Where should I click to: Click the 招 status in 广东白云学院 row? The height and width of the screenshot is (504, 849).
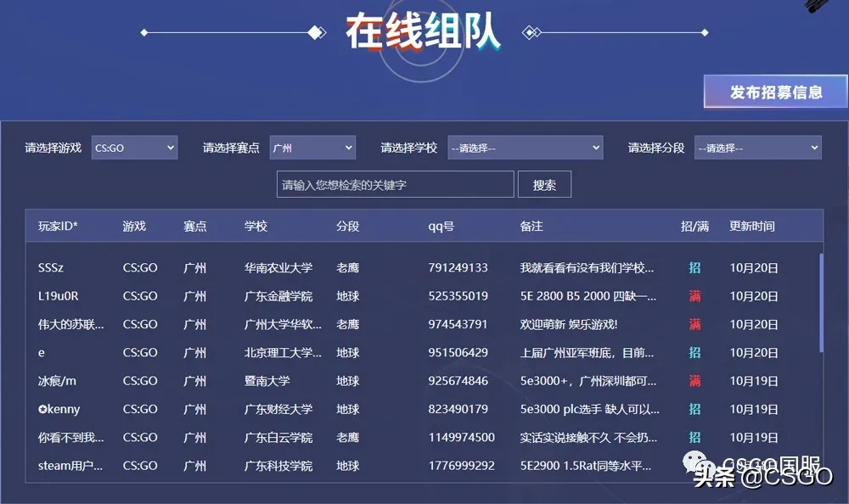(694, 438)
